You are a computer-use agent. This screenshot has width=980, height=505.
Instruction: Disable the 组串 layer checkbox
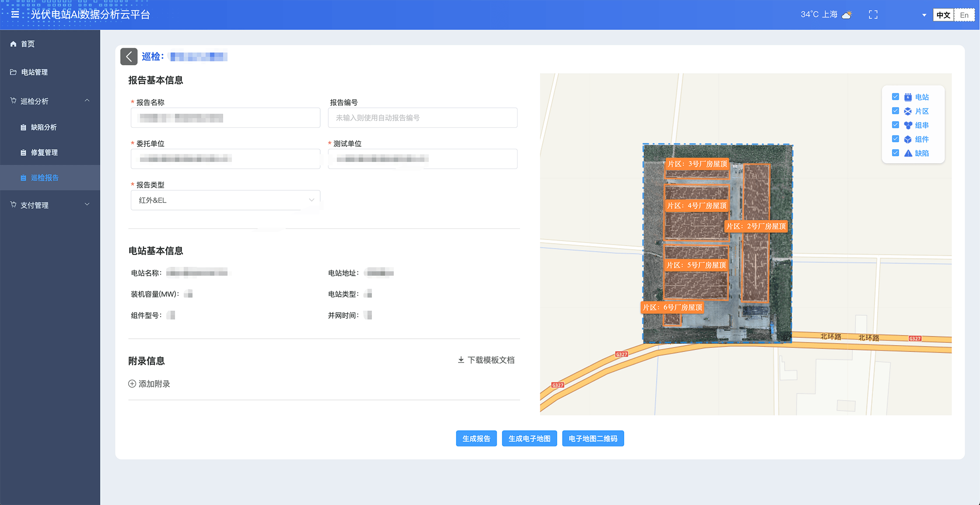point(896,125)
